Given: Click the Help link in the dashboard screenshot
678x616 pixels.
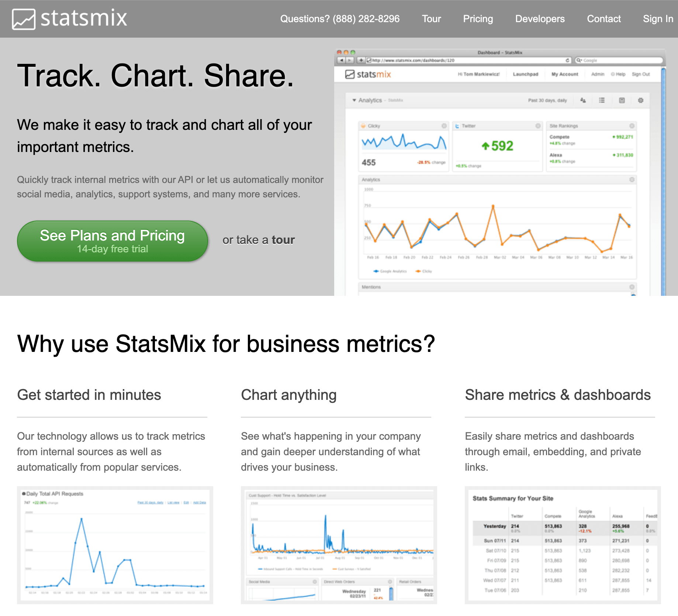Looking at the screenshot, I should click(618, 74).
